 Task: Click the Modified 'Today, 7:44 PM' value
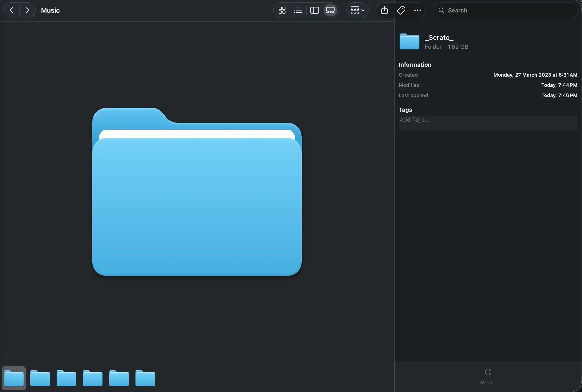559,85
